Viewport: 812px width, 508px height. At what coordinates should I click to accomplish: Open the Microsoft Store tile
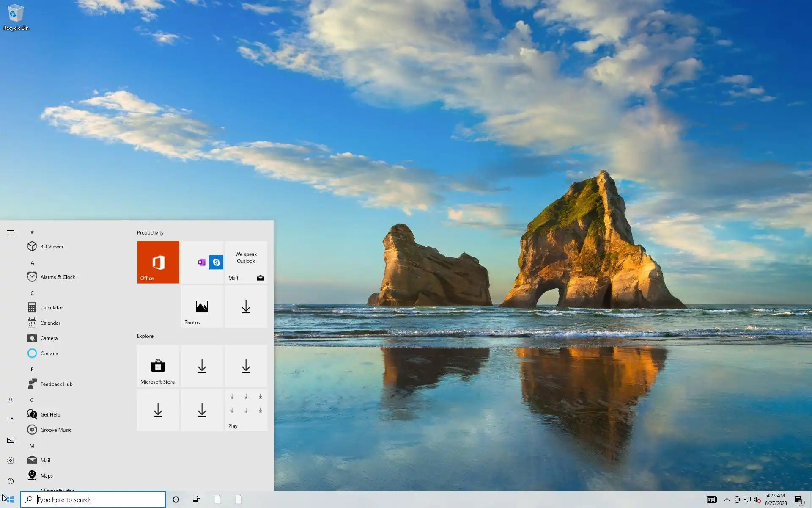pos(158,366)
